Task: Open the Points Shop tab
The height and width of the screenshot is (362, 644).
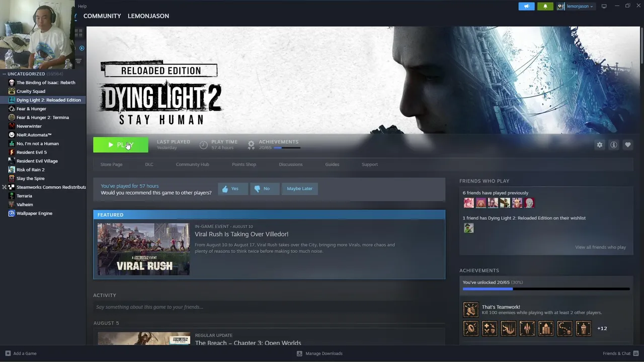Action: pyautogui.click(x=244, y=164)
